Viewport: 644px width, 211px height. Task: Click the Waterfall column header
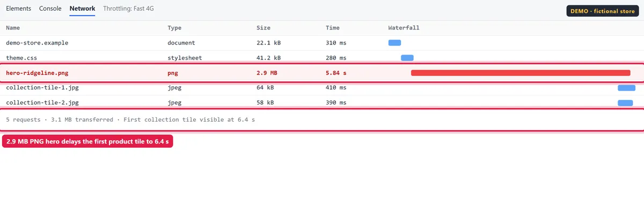[404, 27]
